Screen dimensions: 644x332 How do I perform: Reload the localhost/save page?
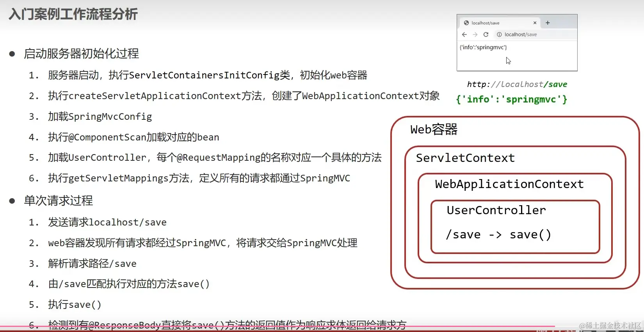pyautogui.click(x=486, y=34)
